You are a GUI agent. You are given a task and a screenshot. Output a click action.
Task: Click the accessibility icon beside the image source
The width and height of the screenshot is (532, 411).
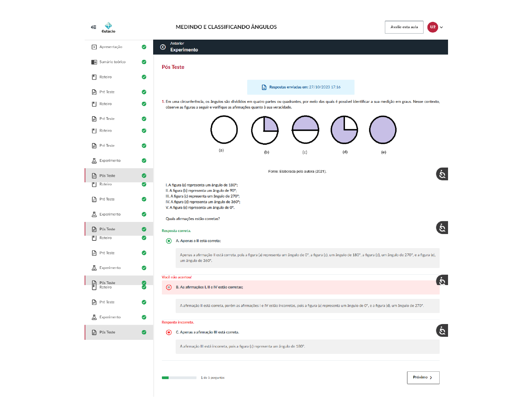pos(442,174)
